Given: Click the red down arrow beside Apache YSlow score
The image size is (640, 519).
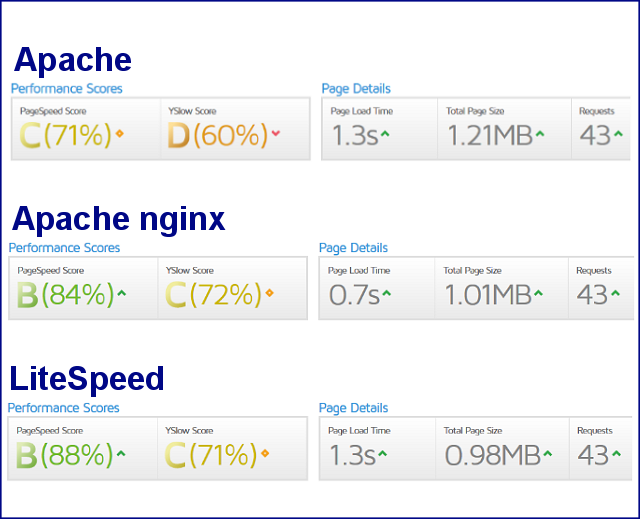Looking at the screenshot, I should coord(276,133).
